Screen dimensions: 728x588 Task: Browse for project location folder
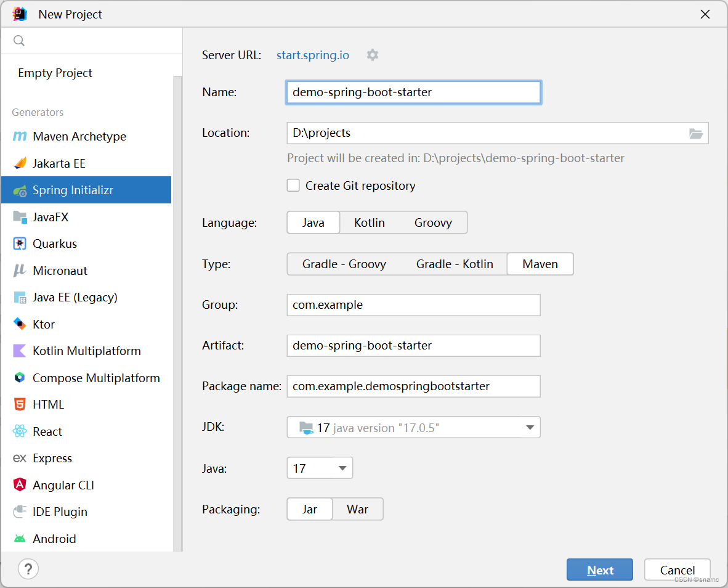696,133
